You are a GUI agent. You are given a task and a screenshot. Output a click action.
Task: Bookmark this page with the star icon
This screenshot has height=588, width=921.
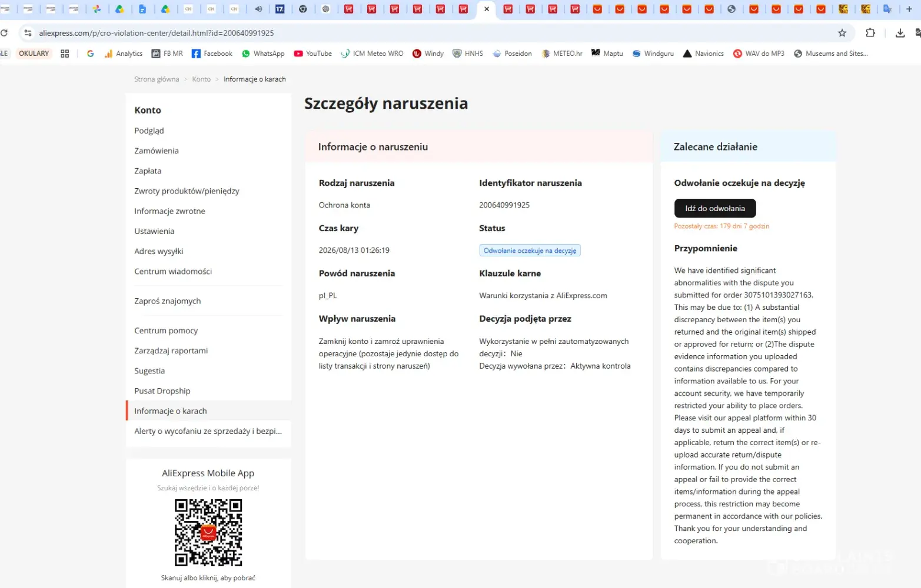(x=842, y=33)
